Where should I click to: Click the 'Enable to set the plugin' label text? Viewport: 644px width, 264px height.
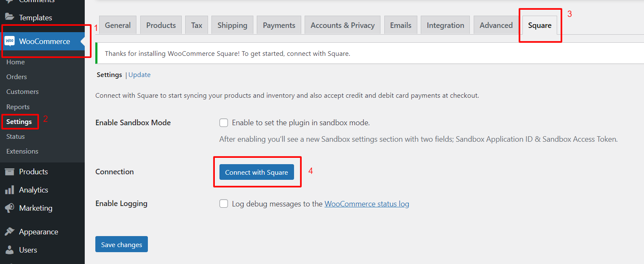[x=301, y=123]
